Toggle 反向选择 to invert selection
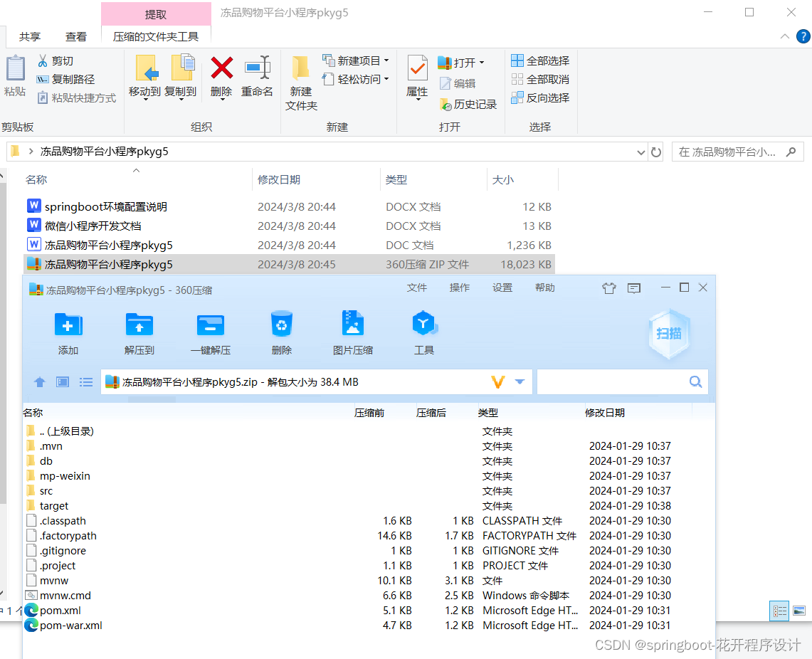Viewport: 812px width, 659px height. (539, 97)
